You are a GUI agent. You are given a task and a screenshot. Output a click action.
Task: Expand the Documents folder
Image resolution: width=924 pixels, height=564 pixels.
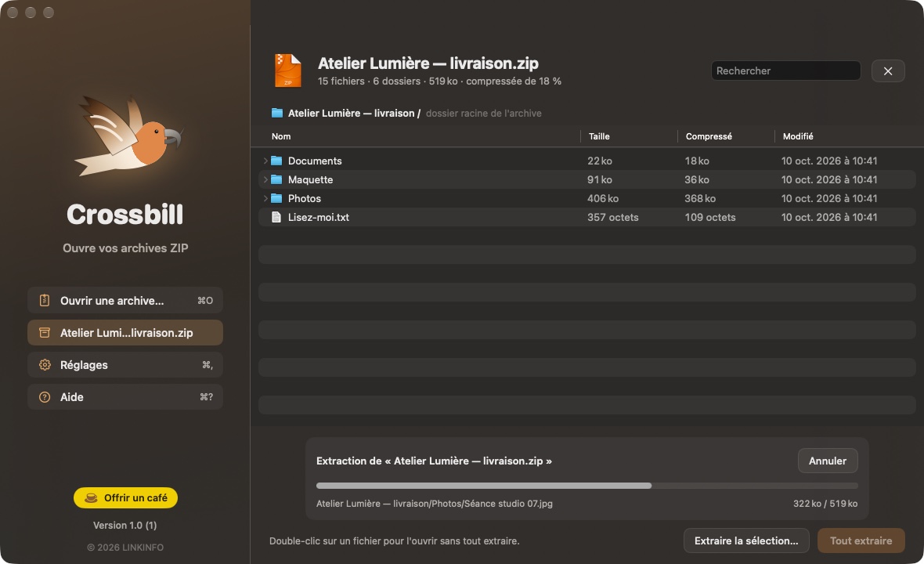click(265, 161)
